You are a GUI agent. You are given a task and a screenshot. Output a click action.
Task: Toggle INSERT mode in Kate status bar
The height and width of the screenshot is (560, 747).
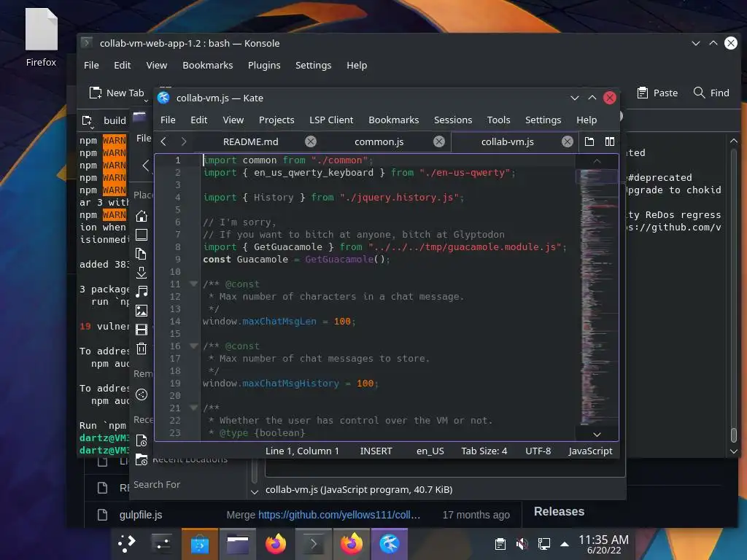tap(376, 451)
